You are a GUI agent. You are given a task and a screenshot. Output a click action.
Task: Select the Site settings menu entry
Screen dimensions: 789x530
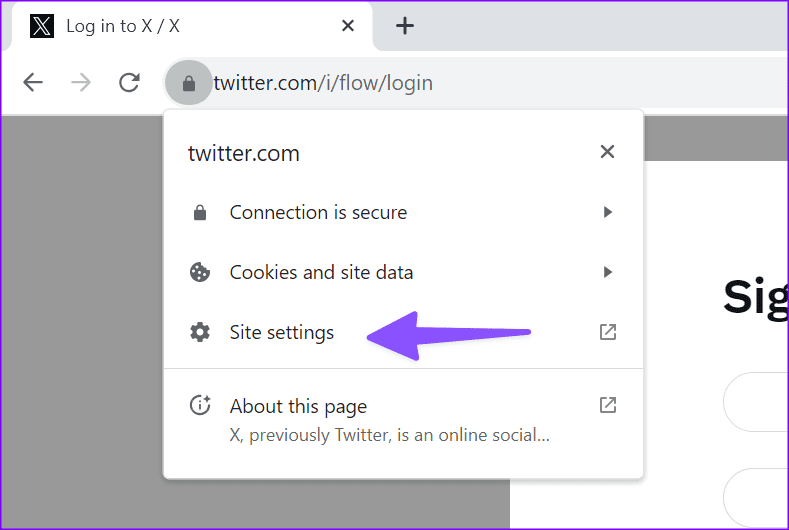(x=282, y=333)
